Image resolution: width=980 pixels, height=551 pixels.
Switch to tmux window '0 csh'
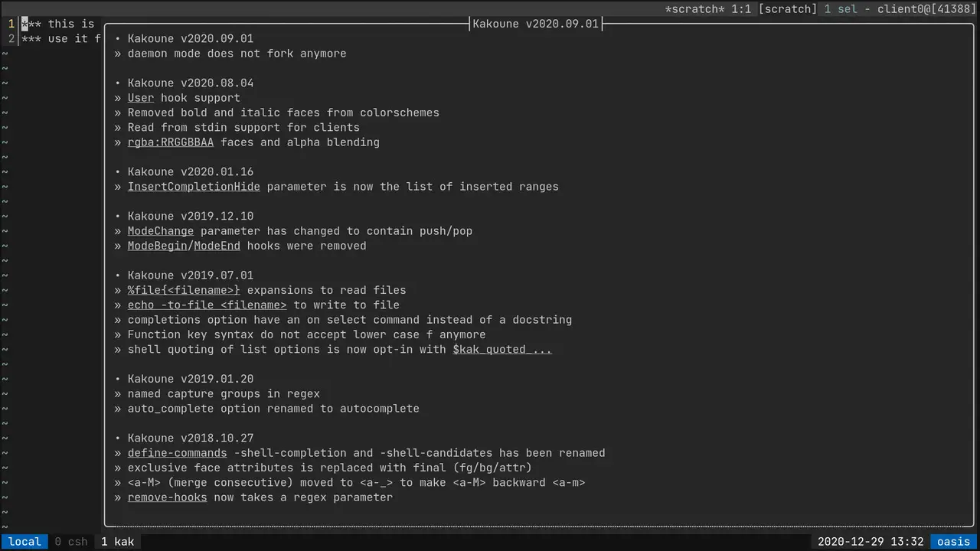(x=70, y=542)
